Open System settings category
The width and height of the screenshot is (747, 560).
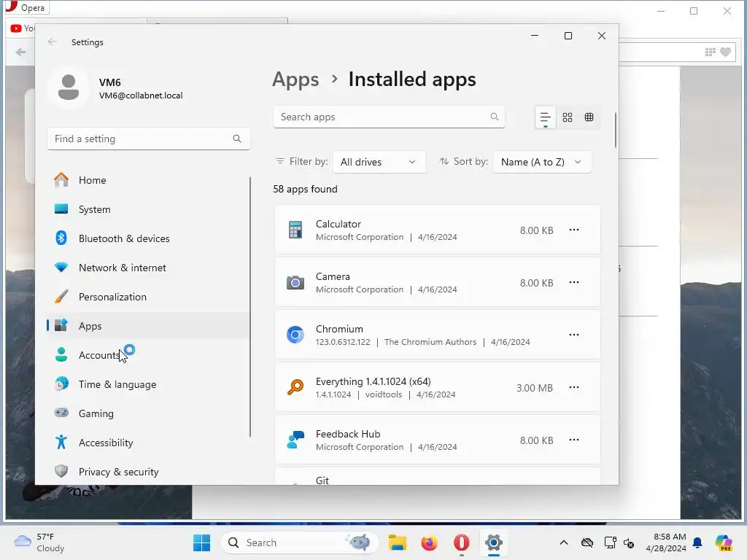tap(147, 209)
